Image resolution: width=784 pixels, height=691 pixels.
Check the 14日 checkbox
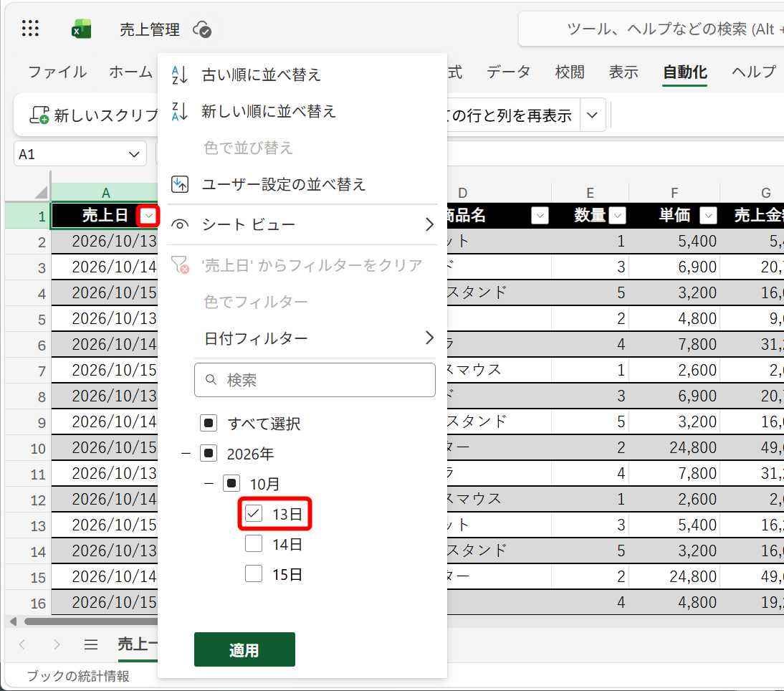click(254, 543)
